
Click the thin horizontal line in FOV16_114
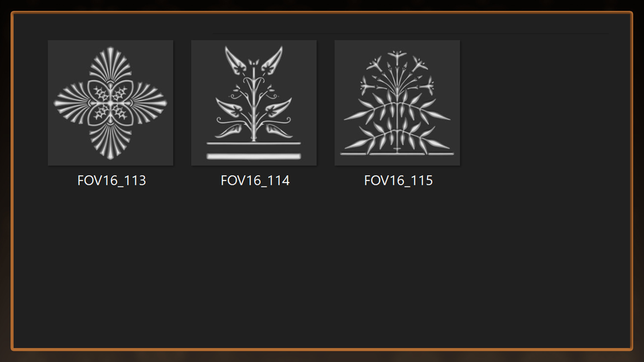(254, 143)
